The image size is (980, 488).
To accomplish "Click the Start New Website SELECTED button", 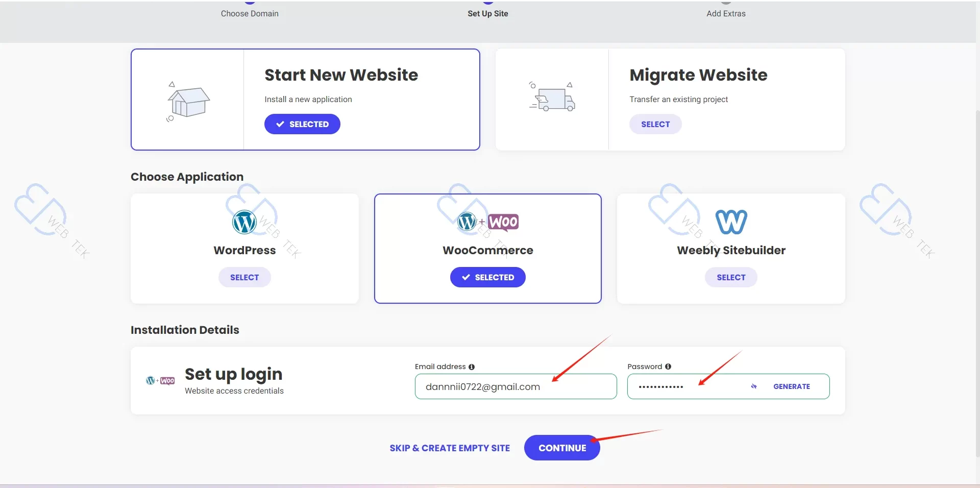I will point(302,124).
